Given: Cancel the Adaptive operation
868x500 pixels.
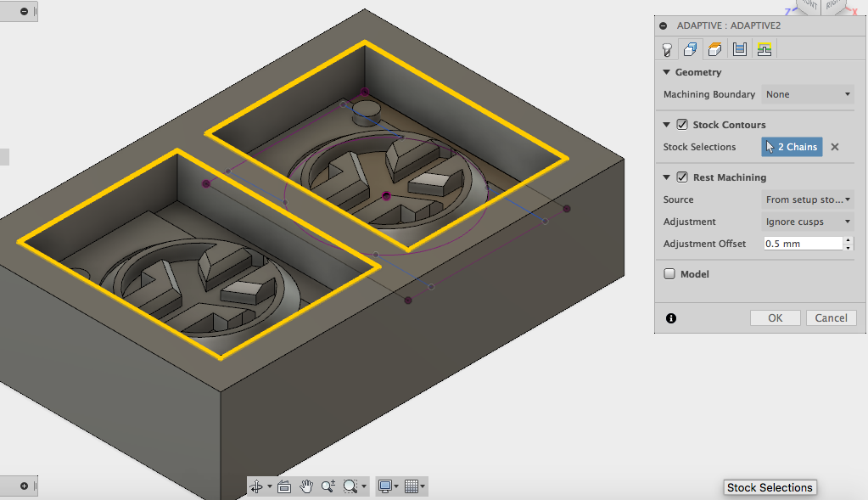Looking at the screenshot, I should (831, 317).
